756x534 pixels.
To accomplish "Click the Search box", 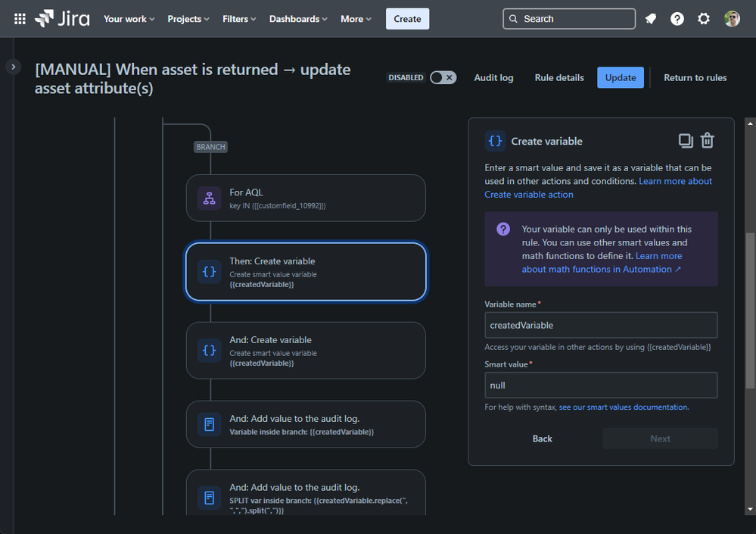I will click(x=569, y=19).
